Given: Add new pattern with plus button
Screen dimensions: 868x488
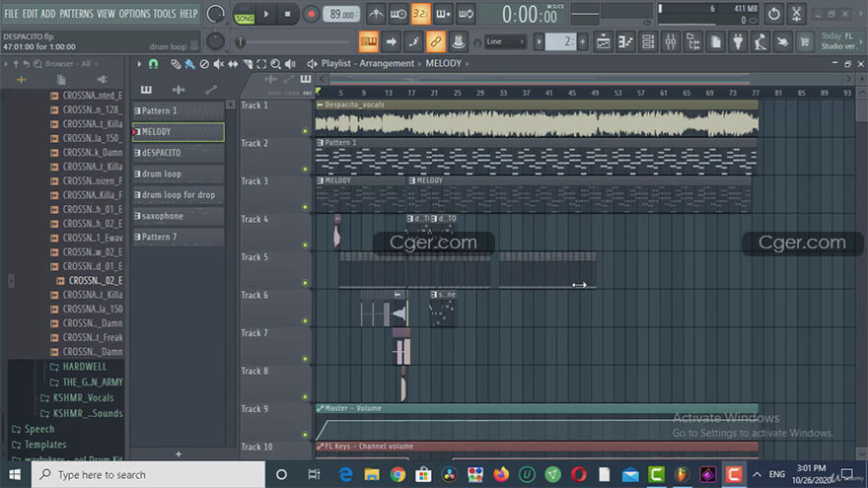Looking at the screenshot, I should pyautogui.click(x=179, y=454).
